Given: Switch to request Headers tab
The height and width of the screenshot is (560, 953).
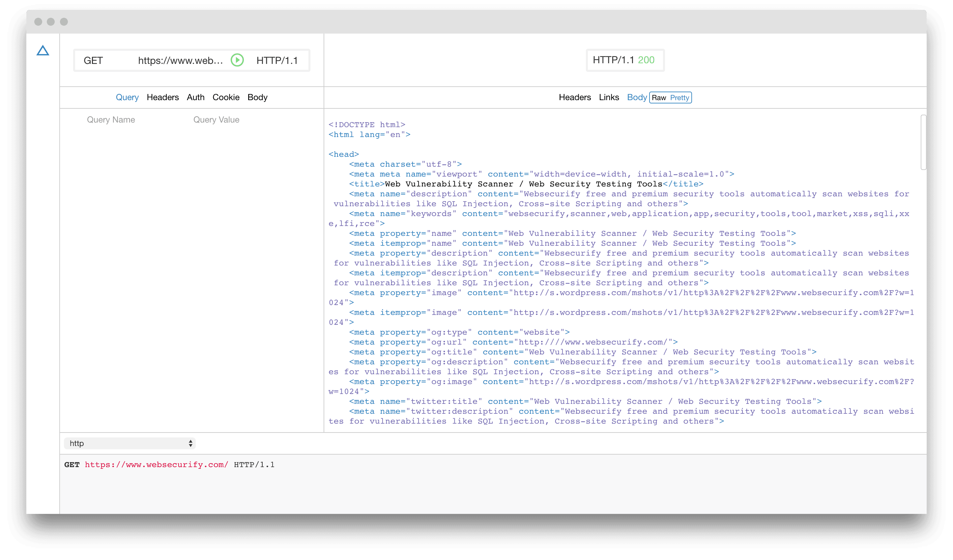Looking at the screenshot, I should tap(162, 97).
